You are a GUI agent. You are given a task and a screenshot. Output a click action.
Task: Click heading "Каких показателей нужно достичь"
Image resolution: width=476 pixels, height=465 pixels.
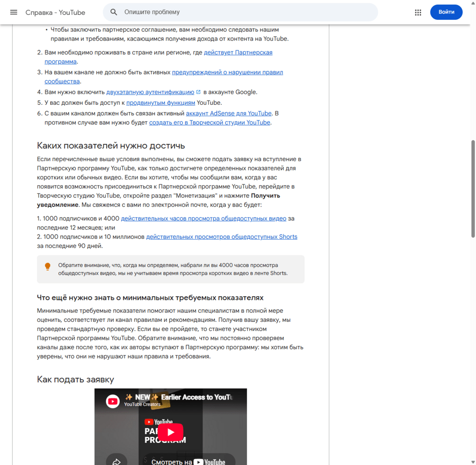pyautogui.click(x=111, y=146)
